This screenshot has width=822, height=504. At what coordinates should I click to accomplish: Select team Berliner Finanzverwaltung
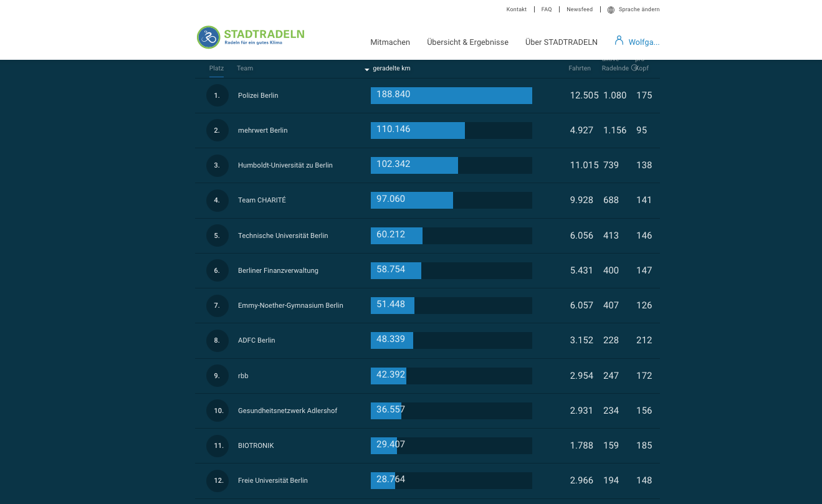[278, 270]
